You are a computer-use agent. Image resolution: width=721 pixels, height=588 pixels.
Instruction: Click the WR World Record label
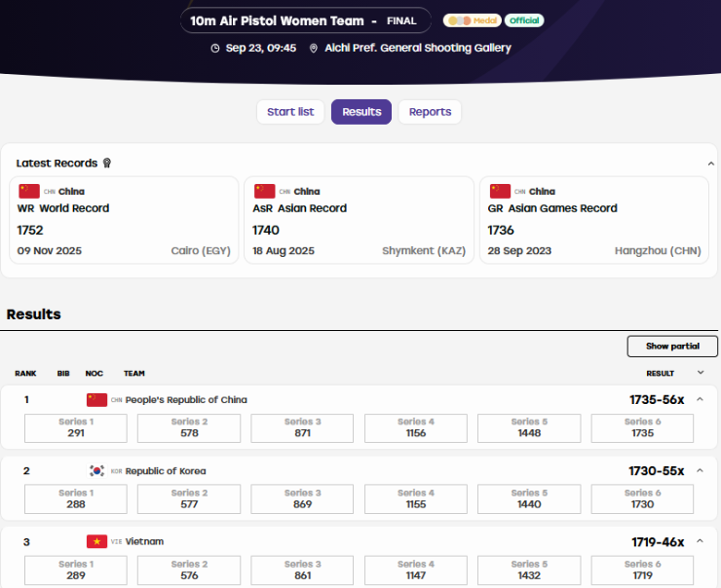coord(63,208)
